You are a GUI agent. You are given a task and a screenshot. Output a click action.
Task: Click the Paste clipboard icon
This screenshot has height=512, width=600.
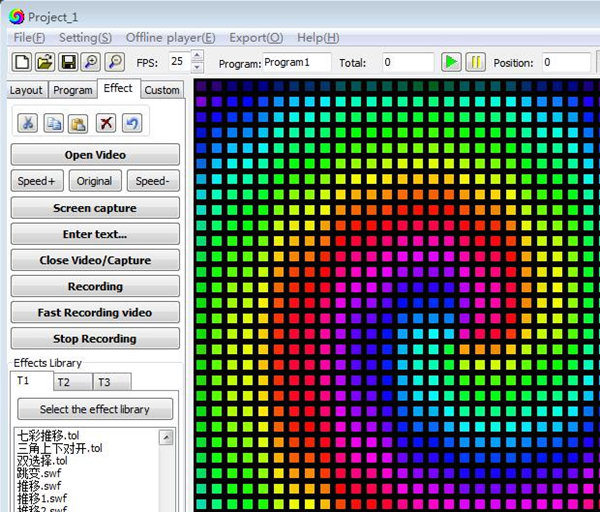pos(78,123)
